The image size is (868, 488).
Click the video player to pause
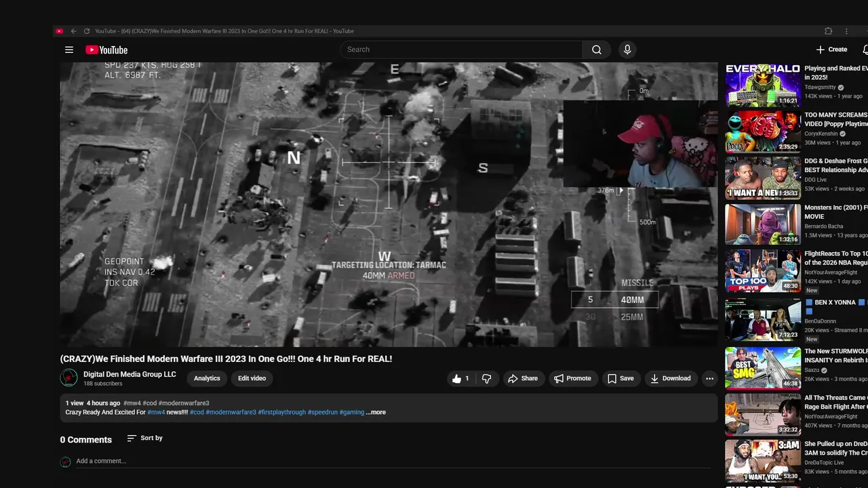coord(389,205)
